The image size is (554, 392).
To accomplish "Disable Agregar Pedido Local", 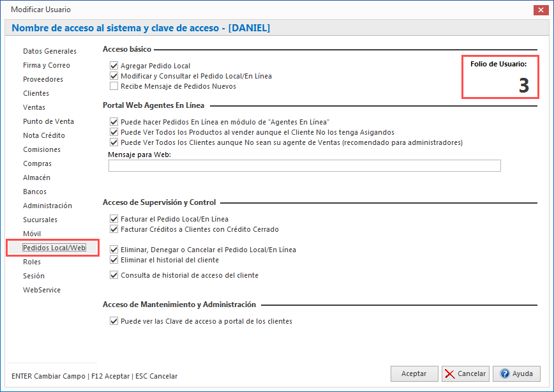I will tap(113, 65).
